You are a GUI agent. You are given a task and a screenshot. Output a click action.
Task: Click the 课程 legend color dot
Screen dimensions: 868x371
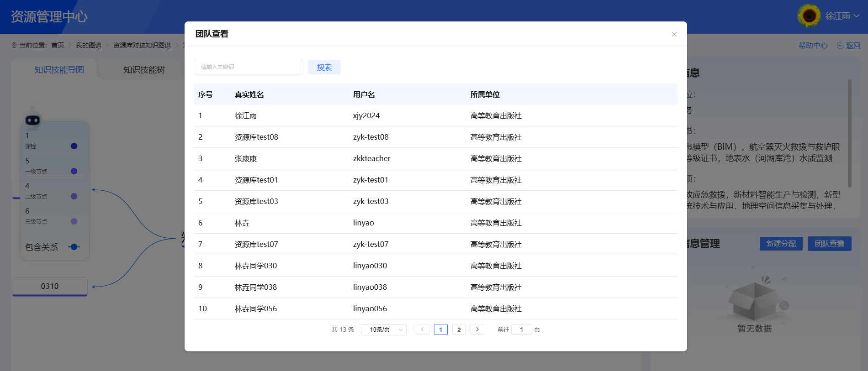click(74, 146)
